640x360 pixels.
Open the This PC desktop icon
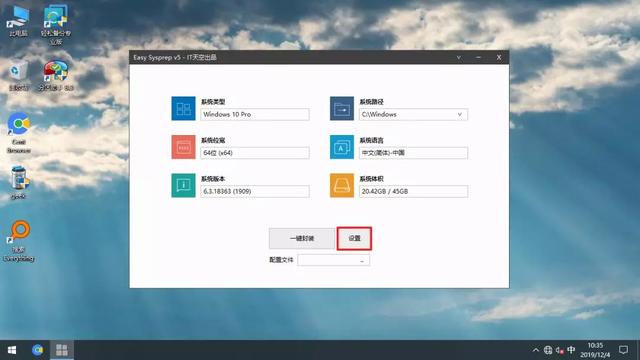(x=18, y=21)
